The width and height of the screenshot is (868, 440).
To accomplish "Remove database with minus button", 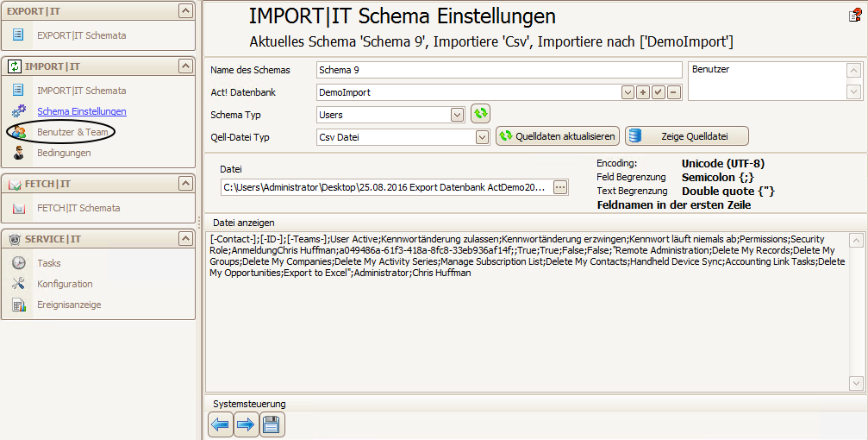I will (x=674, y=92).
